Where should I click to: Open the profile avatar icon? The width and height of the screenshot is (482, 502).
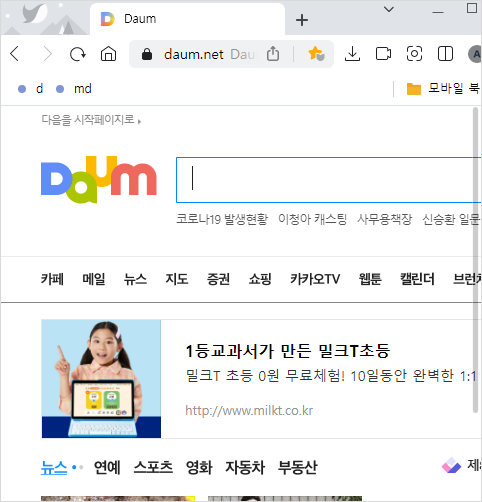click(x=475, y=54)
